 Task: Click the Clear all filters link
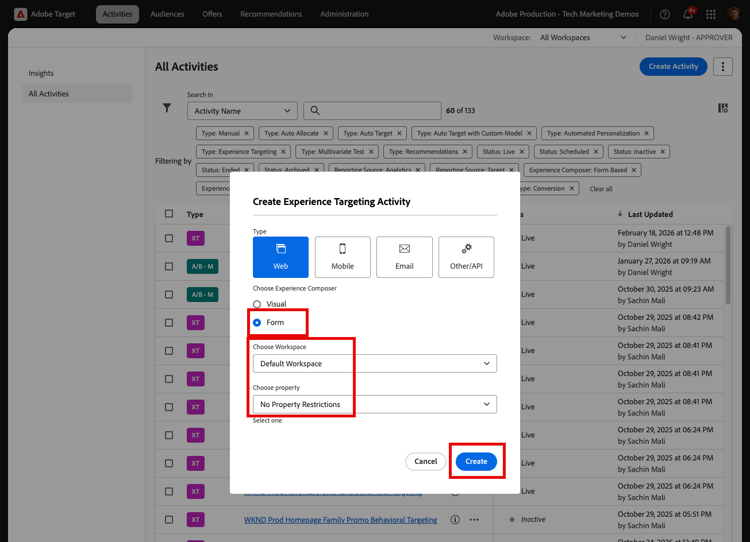(600, 188)
